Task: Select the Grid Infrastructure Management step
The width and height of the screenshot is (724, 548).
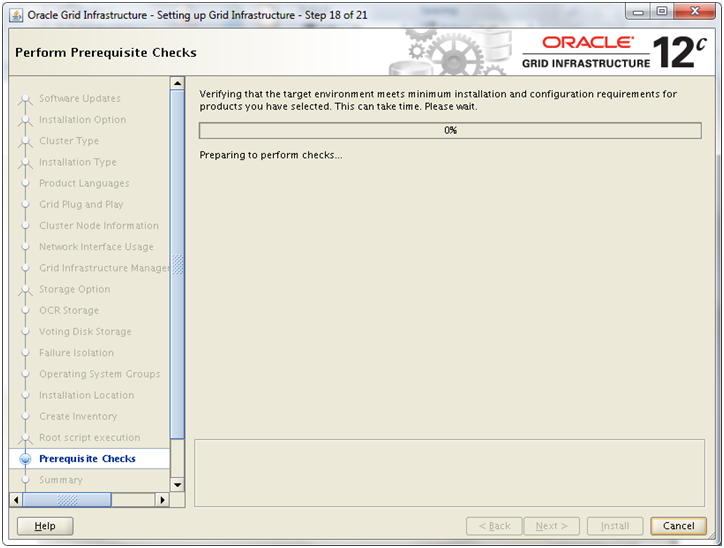Action: (104, 268)
